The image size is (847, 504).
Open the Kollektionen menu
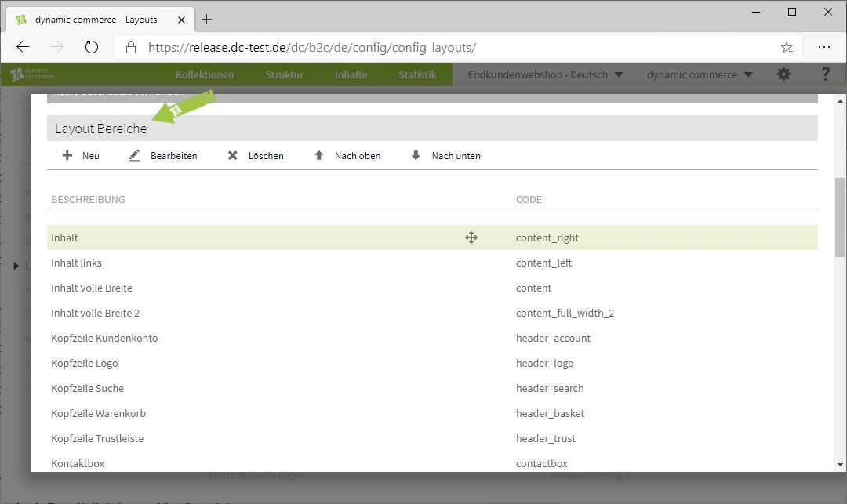coord(205,74)
